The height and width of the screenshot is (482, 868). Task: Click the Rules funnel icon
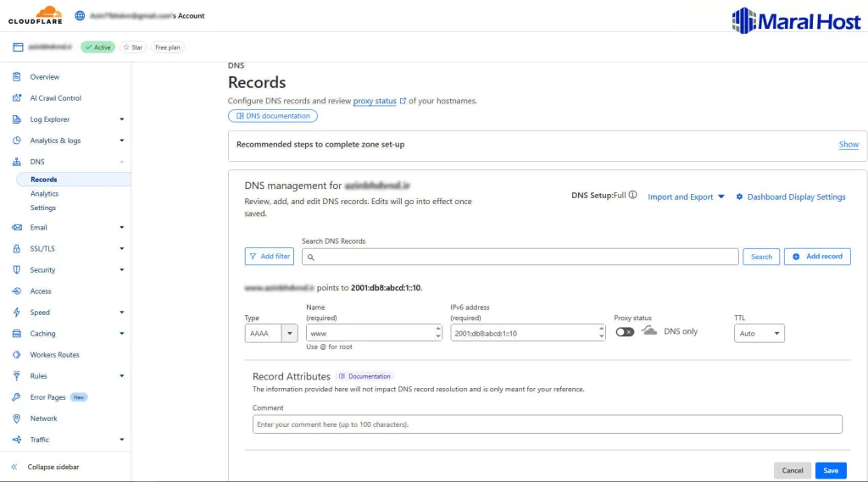[17, 376]
